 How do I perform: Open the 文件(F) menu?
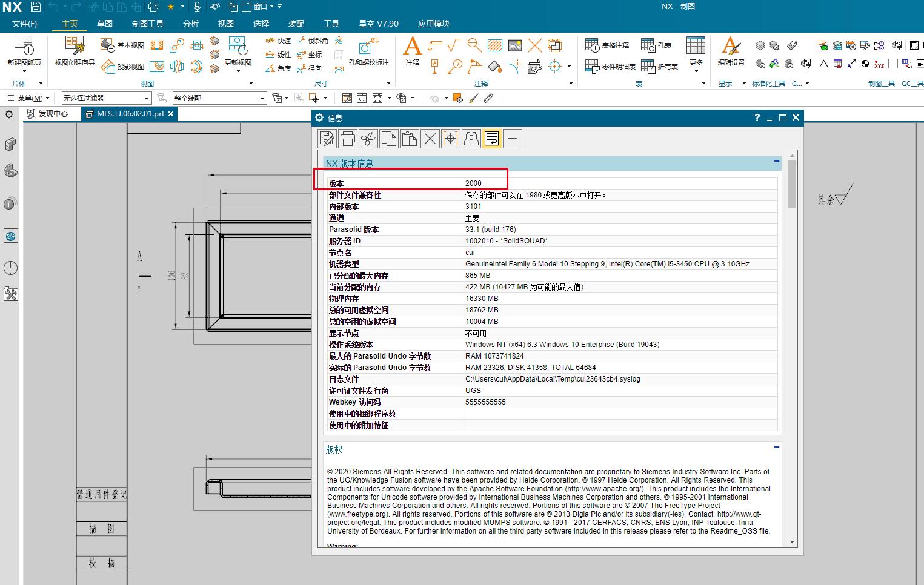click(x=24, y=24)
